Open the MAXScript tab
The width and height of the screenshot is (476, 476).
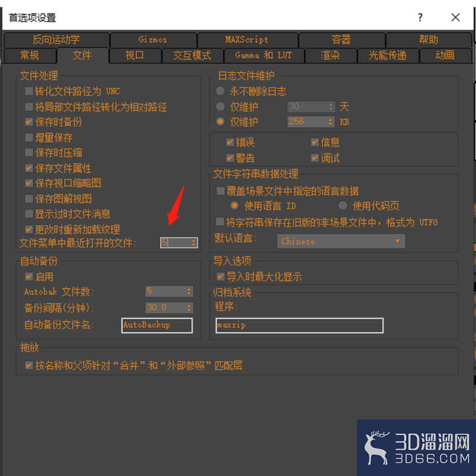pos(247,39)
